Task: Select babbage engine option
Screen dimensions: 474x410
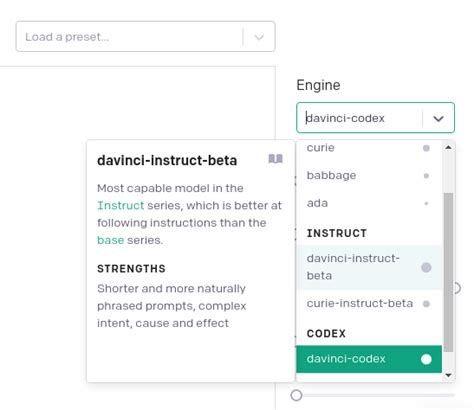Action: [x=369, y=175]
